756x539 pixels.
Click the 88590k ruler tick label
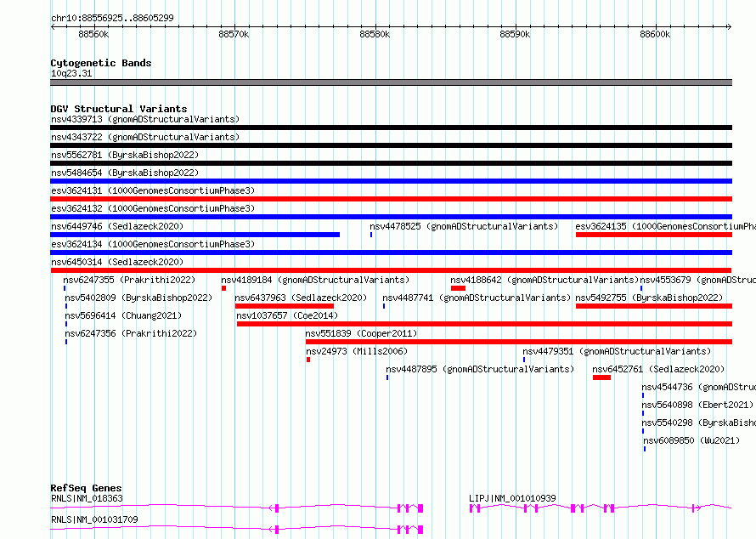(515, 34)
